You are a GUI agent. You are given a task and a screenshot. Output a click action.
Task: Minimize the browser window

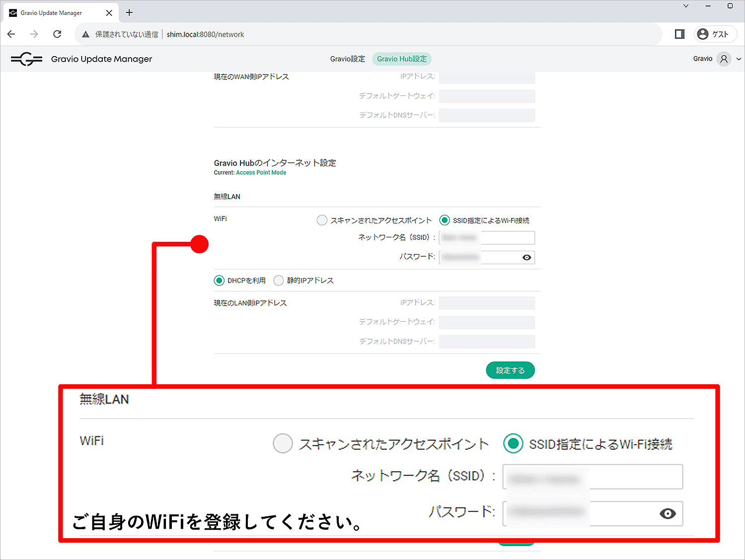pos(708,6)
